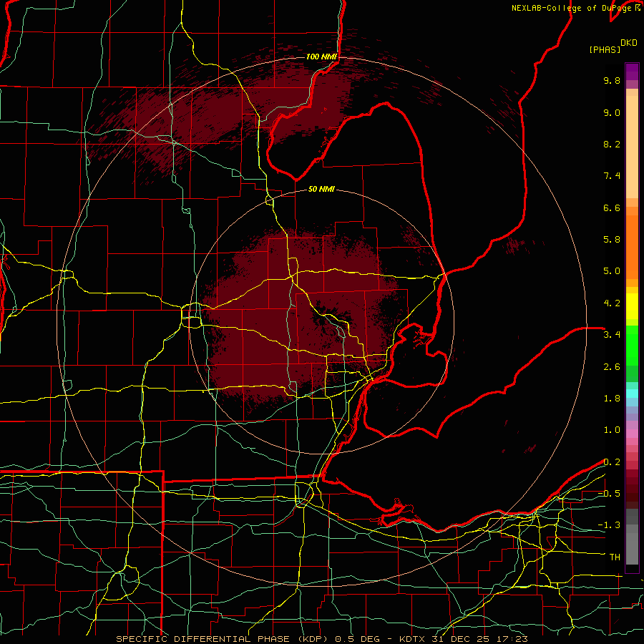Click the "3.4" value on the color scale

click(x=612, y=335)
